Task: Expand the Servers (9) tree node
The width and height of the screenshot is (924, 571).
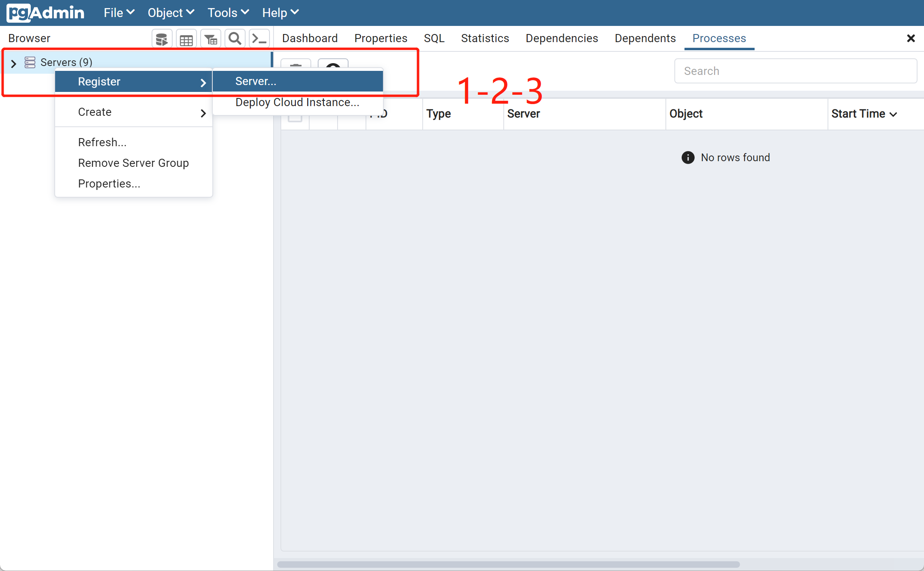Action: (x=13, y=64)
